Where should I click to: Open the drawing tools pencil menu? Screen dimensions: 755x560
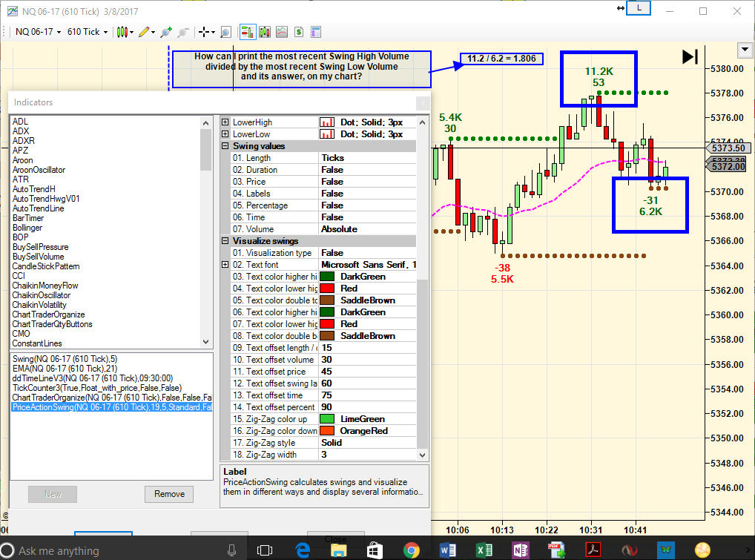click(x=146, y=32)
